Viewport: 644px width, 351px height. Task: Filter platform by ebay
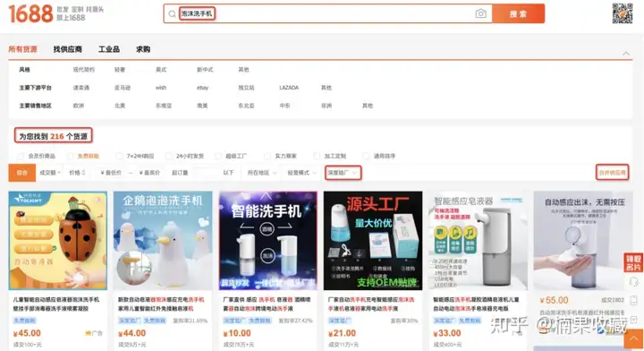pyautogui.click(x=202, y=88)
